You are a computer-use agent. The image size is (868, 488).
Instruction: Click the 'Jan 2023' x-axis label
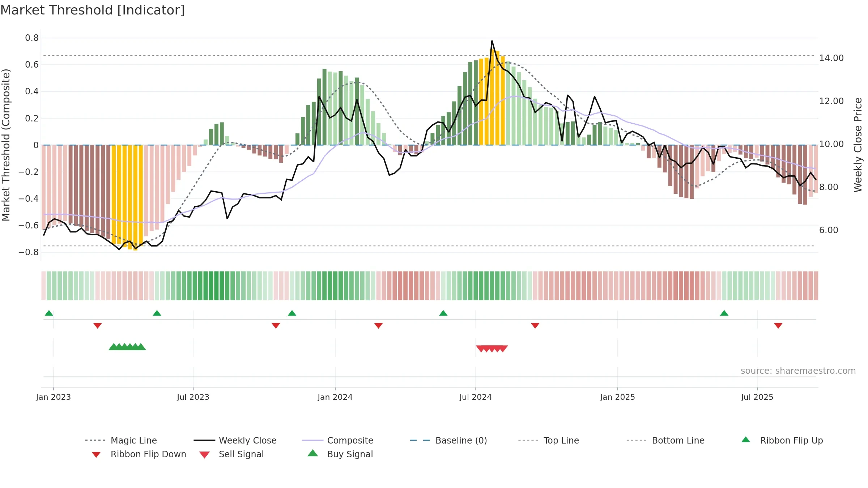pyautogui.click(x=54, y=397)
